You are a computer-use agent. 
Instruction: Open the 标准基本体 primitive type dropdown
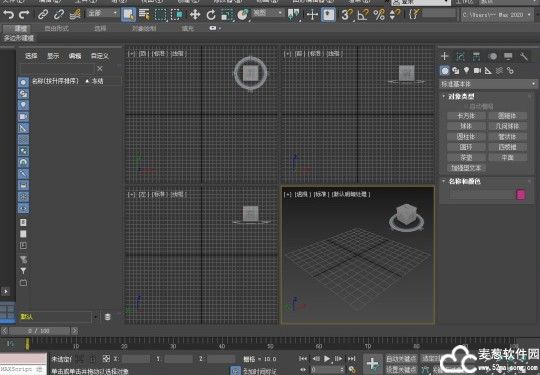pyautogui.click(x=488, y=84)
